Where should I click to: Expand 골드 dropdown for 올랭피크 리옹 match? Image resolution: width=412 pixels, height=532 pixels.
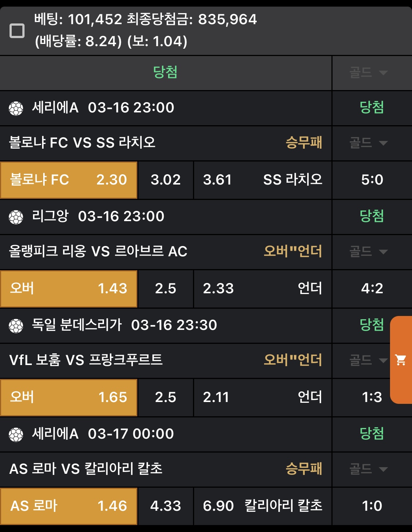coord(368,252)
